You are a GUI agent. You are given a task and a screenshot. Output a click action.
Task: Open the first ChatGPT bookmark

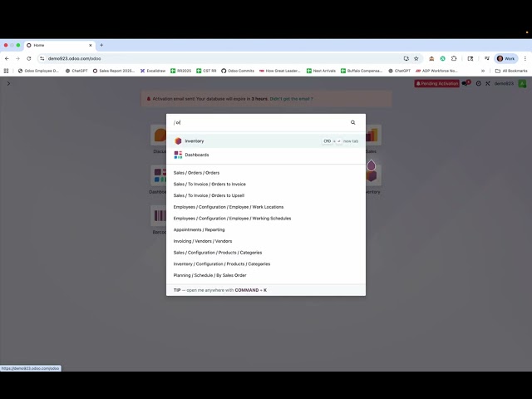click(x=76, y=71)
